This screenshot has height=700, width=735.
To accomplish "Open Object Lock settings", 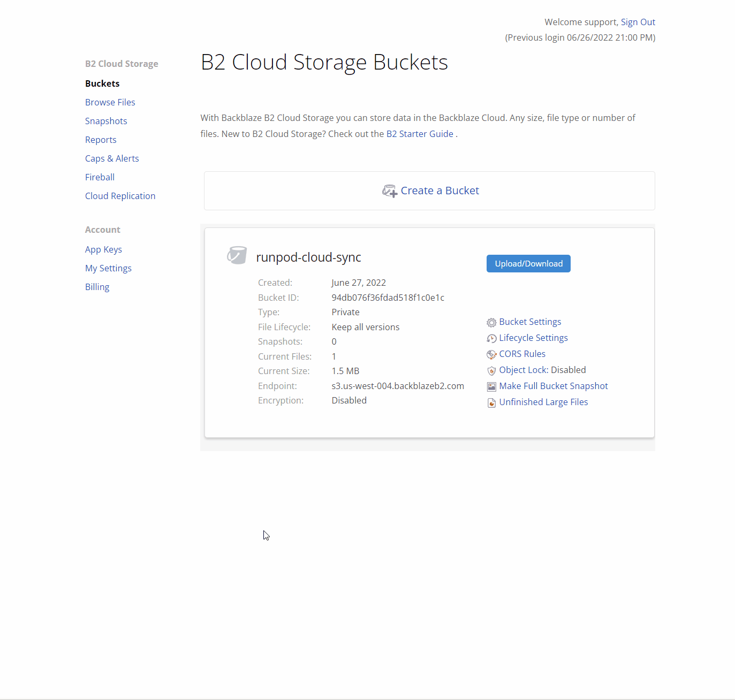I will pyautogui.click(x=523, y=370).
